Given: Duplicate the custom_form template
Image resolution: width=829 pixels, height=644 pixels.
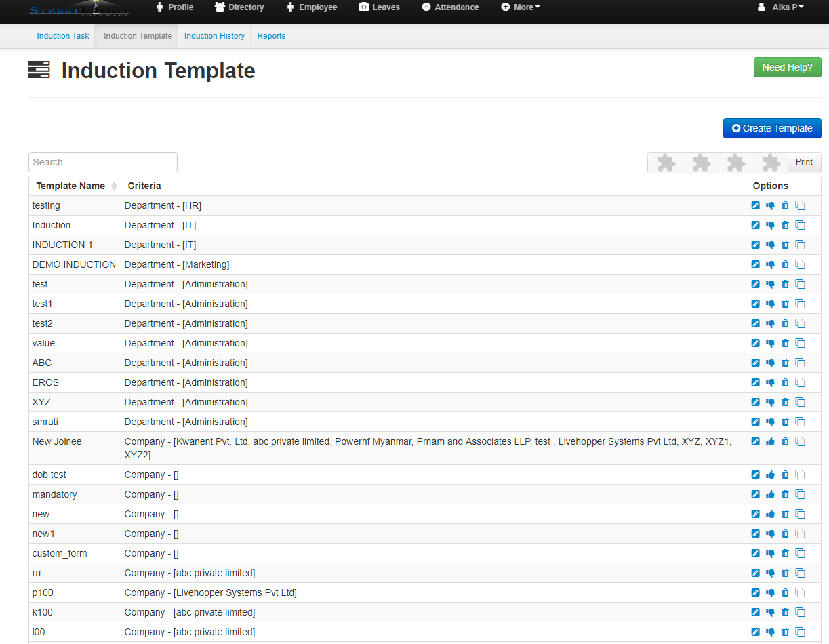Looking at the screenshot, I should click(801, 553).
